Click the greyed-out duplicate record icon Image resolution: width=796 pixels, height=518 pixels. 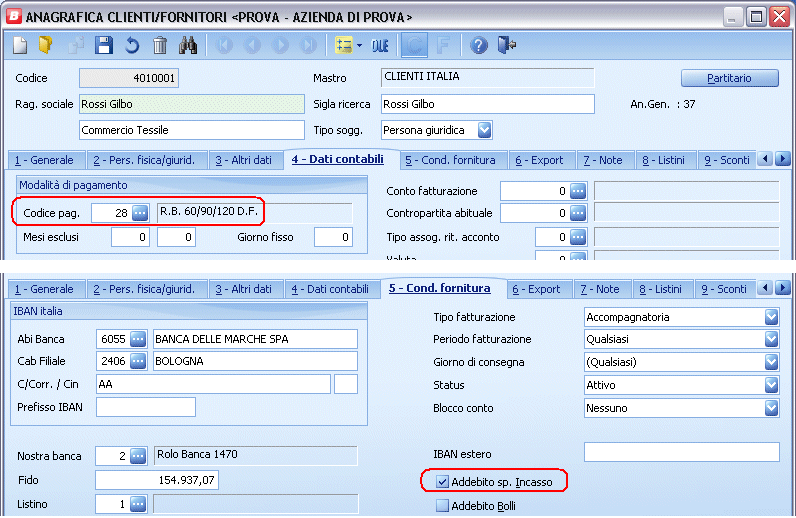tap(76, 45)
